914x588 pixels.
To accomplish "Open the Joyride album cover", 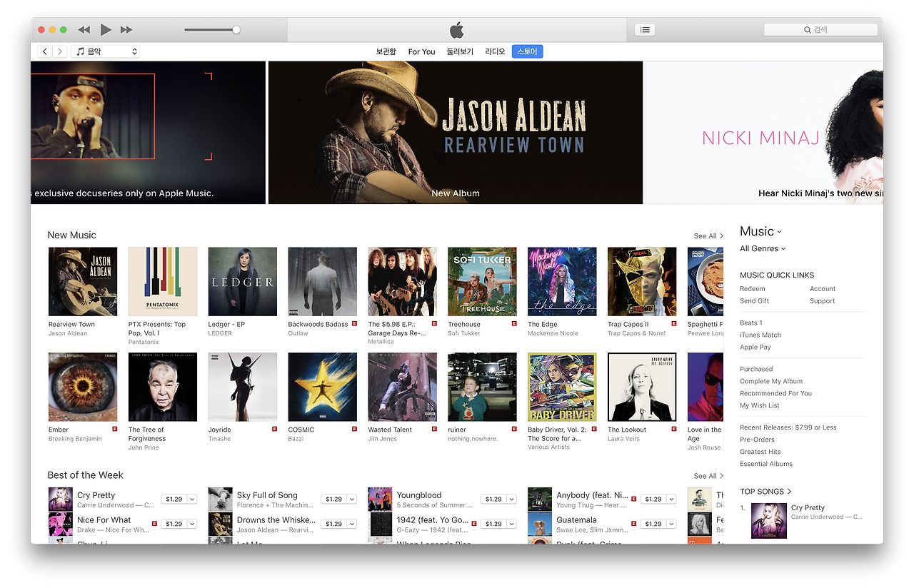I will 243,387.
